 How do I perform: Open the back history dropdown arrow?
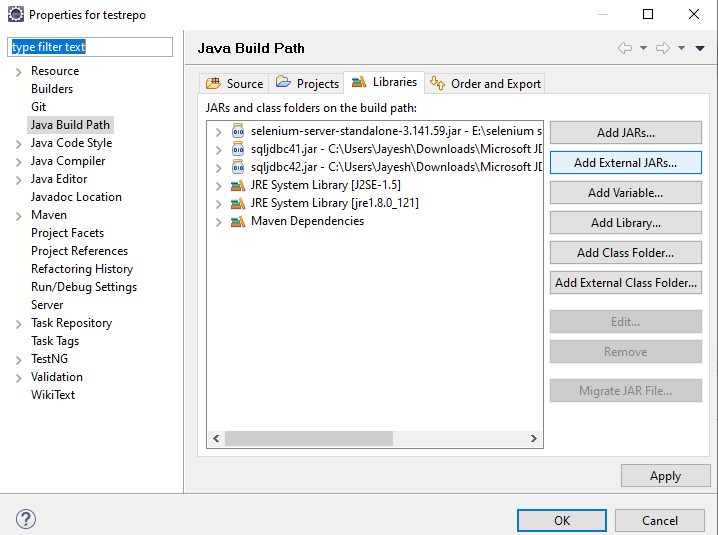643,48
